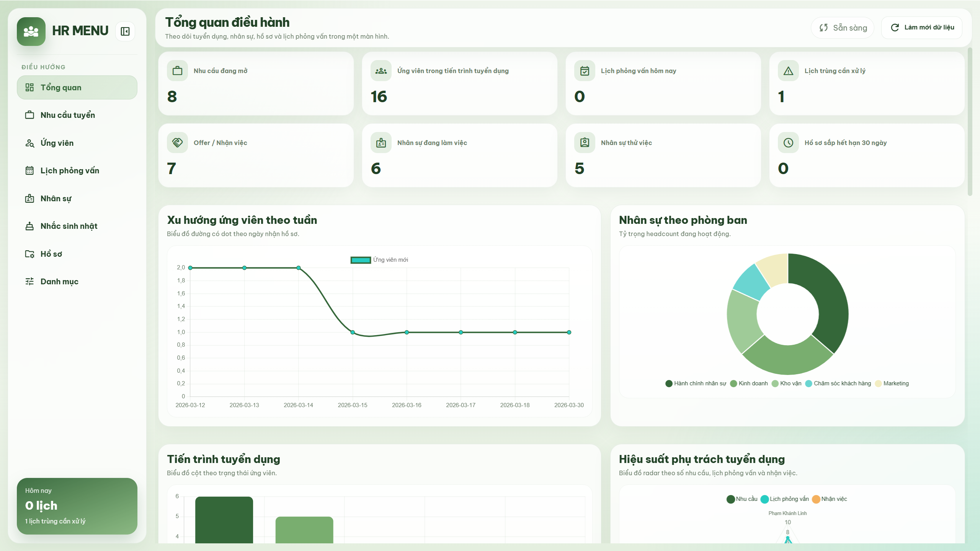Select the Ứng viên sidebar icon
980x551 pixels.
click(x=30, y=143)
